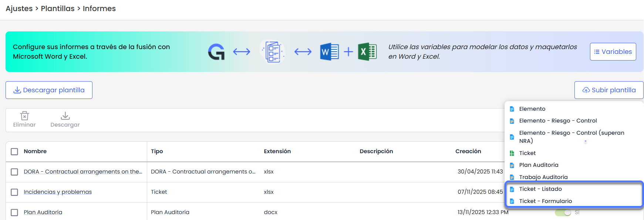This screenshot has height=220, width=644.
Task: Click the G logo in banner
Action: (216, 52)
